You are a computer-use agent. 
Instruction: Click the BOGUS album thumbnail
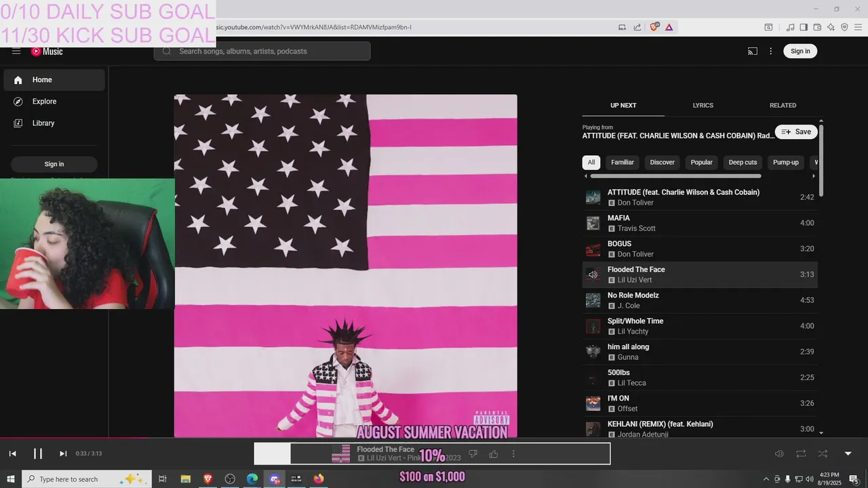click(593, 249)
